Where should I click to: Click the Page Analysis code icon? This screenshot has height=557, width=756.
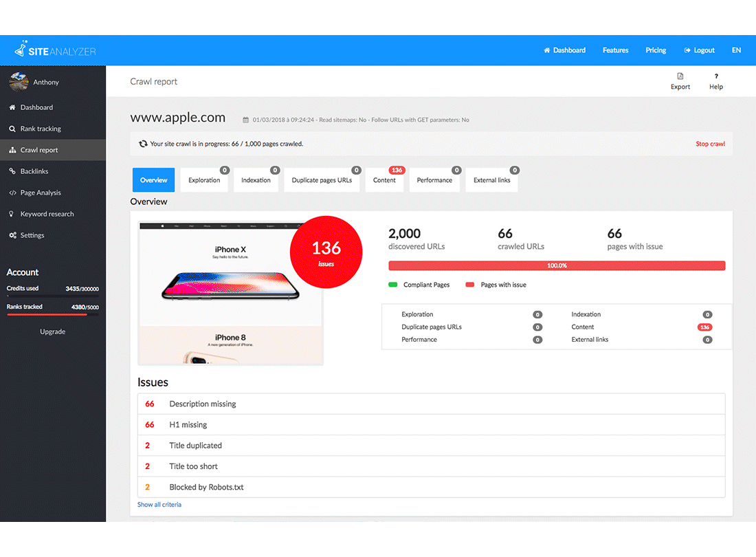pos(12,193)
